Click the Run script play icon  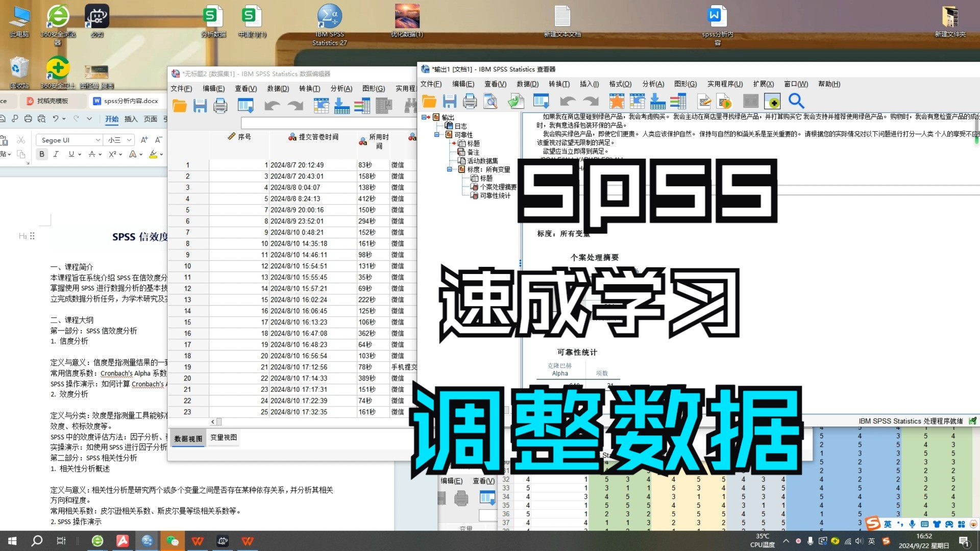tap(725, 102)
